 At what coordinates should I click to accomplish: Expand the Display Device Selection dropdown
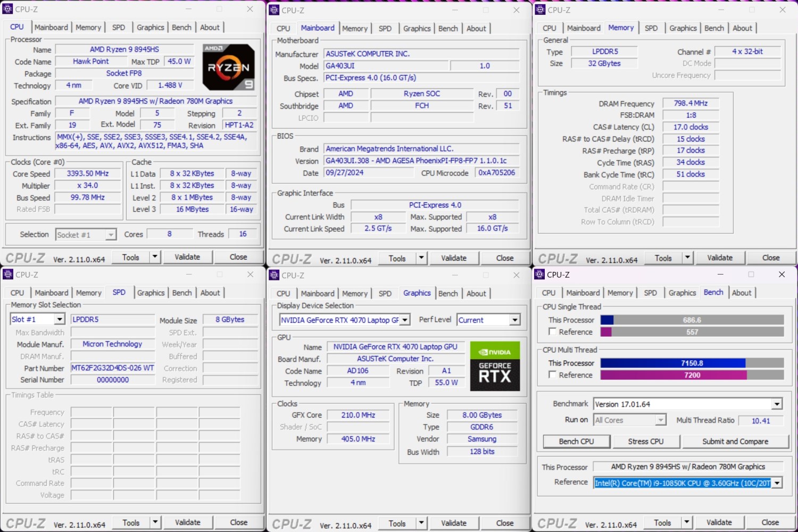[x=405, y=320]
